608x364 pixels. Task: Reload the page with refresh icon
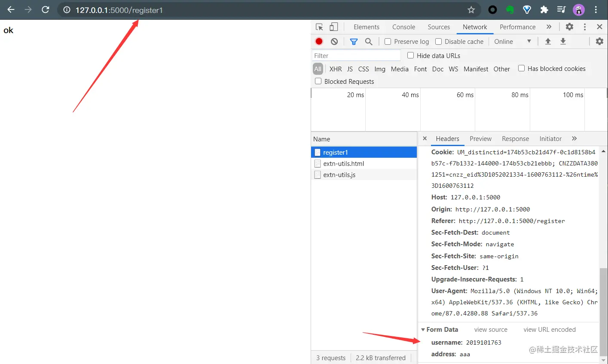point(46,9)
